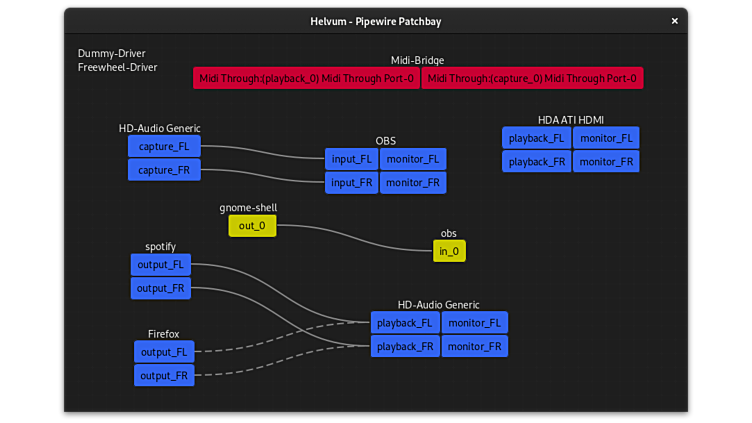Click the input_FL port on OBS node
Viewport: 752px width, 423px height.
tap(351, 158)
